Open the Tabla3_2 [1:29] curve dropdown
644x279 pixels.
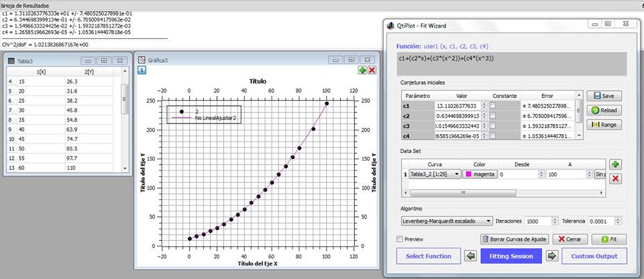tap(435, 174)
